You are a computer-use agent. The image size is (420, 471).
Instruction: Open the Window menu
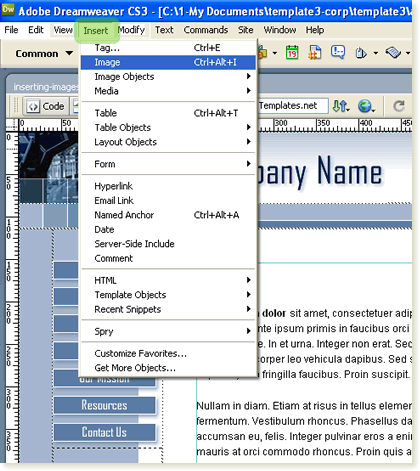(280, 30)
